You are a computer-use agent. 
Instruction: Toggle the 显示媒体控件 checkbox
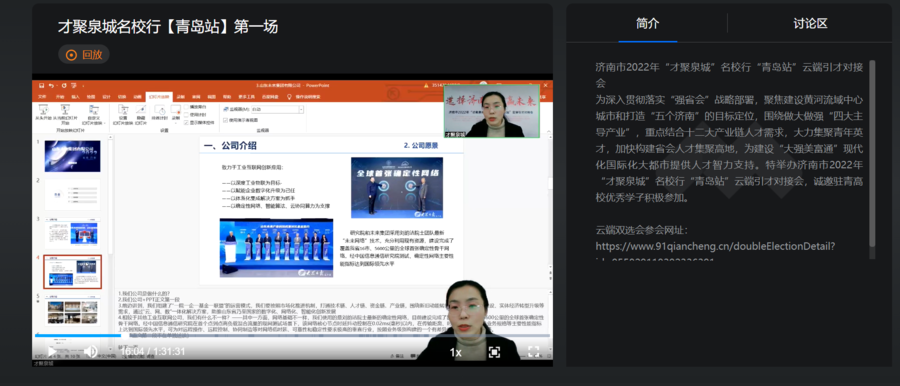(187, 122)
